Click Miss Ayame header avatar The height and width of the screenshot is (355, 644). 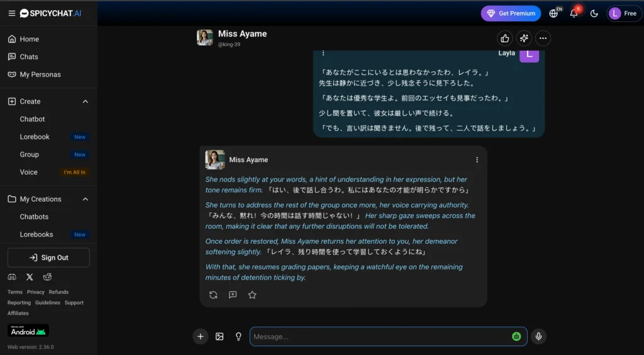click(204, 38)
